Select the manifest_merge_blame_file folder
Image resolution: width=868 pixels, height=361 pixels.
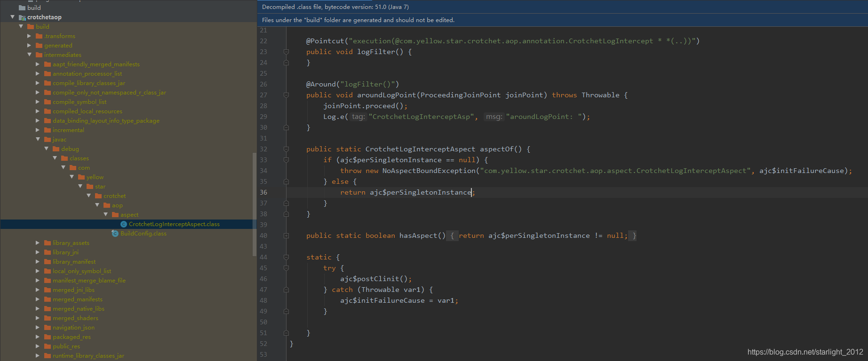click(x=89, y=281)
